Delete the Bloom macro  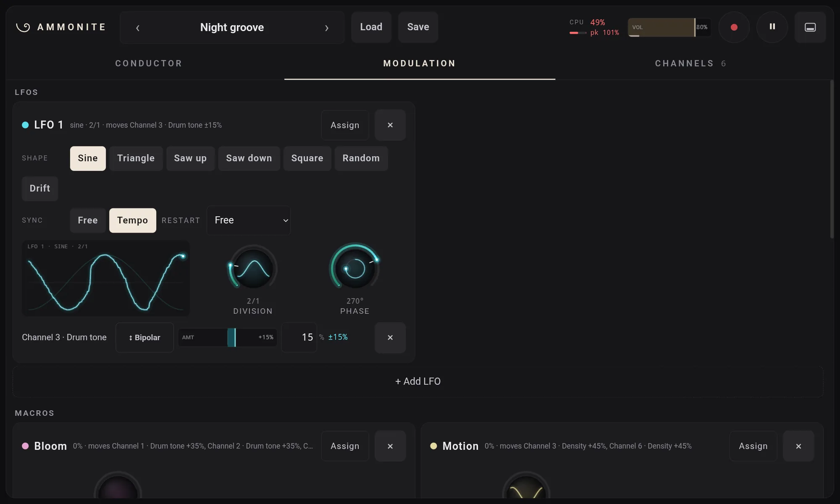pos(390,446)
